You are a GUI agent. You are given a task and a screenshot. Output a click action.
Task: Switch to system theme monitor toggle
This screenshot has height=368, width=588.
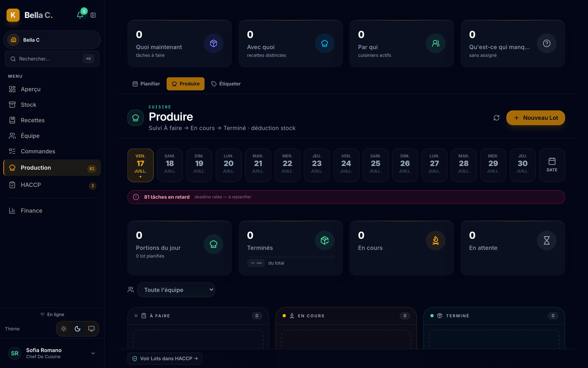click(x=91, y=329)
